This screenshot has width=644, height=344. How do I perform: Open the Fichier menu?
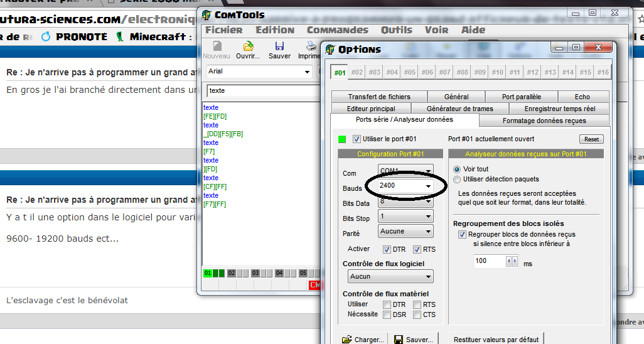[x=224, y=30]
